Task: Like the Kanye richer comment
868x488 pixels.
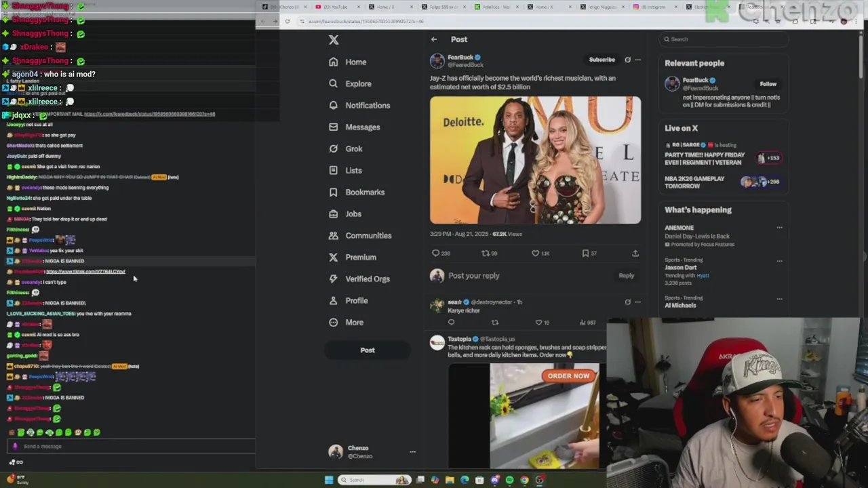Action: [538, 323]
